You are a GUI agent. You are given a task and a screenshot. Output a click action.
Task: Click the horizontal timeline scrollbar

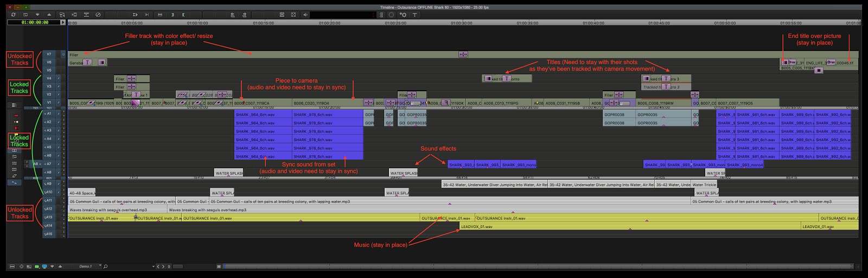[540, 267]
